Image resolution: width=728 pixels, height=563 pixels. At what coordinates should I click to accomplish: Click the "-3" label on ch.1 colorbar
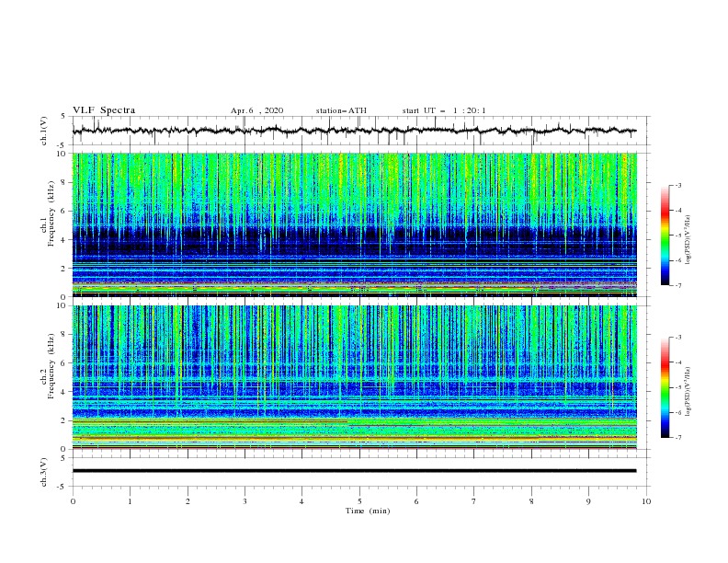coord(677,185)
